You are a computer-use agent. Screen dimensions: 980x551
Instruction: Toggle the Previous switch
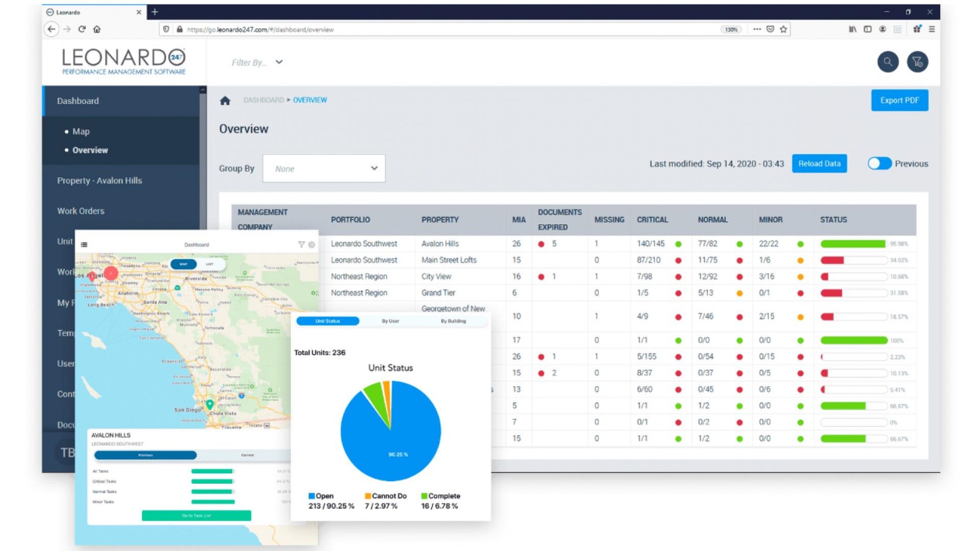point(880,163)
